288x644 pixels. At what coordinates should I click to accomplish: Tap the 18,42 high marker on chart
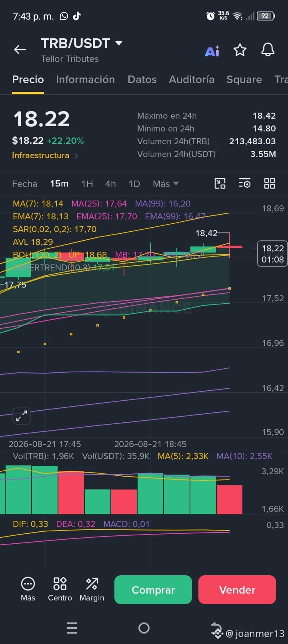coord(206,233)
